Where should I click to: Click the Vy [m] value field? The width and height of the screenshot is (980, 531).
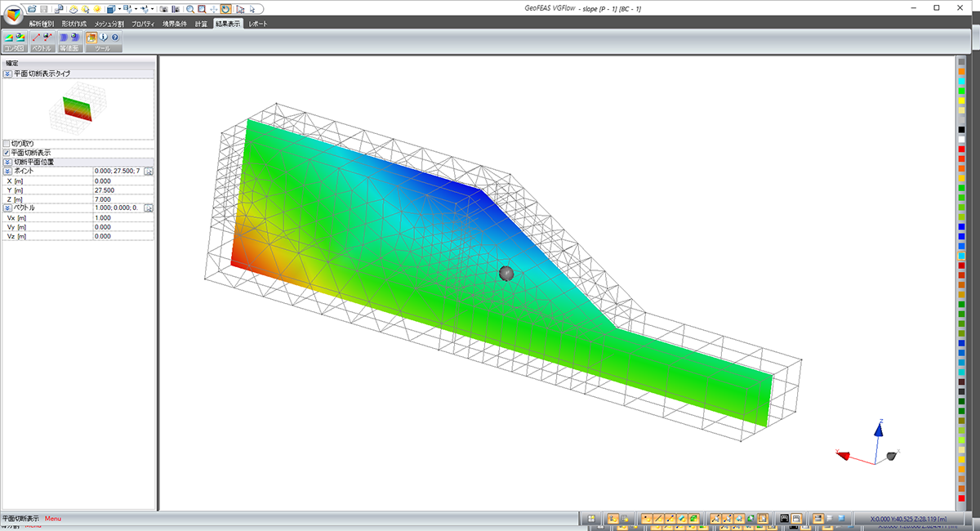(x=123, y=227)
